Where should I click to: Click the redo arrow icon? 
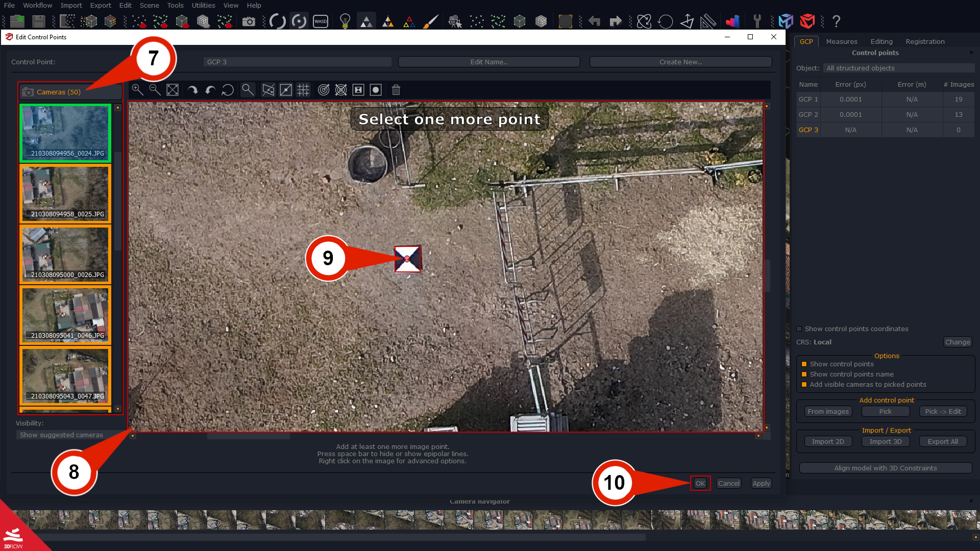[616, 21]
